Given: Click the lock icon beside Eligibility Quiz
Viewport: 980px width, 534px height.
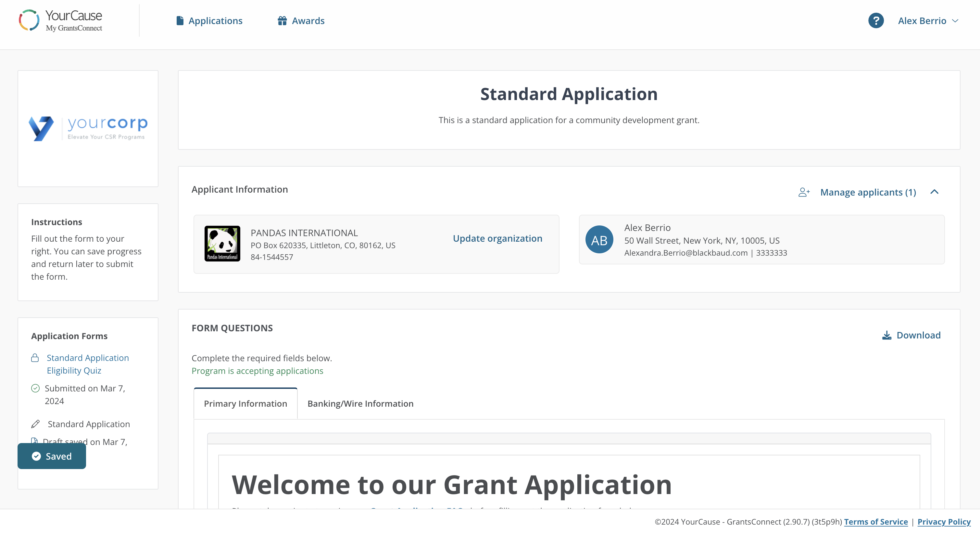Looking at the screenshot, I should point(35,358).
